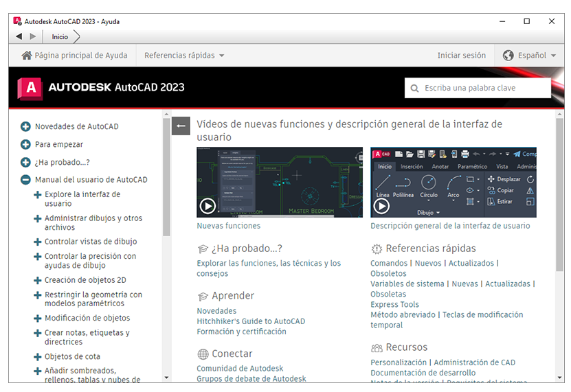This screenshot has width=571, height=392.
Task: Maximize the Ayuda window
Action: [526, 21]
